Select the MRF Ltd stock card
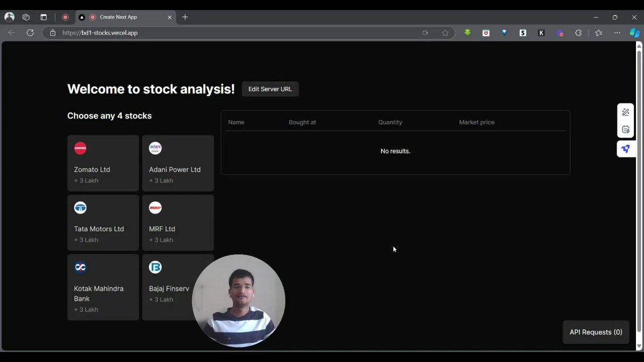Image resolution: width=644 pixels, height=362 pixels. [178, 223]
